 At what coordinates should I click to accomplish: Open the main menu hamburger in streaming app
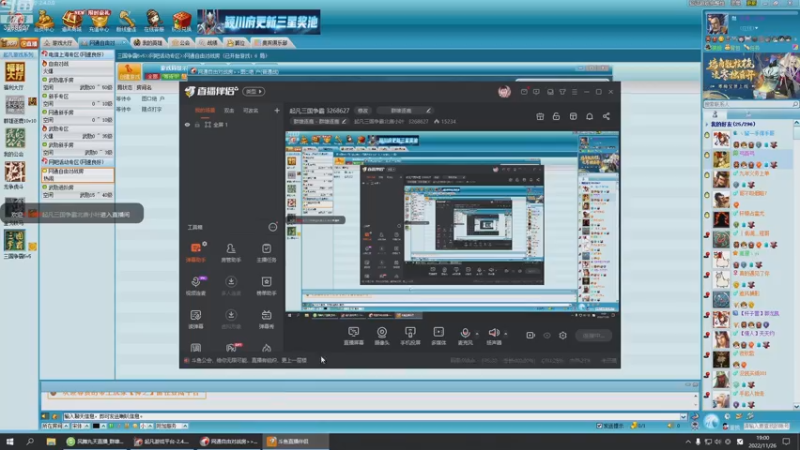pos(574,92)
